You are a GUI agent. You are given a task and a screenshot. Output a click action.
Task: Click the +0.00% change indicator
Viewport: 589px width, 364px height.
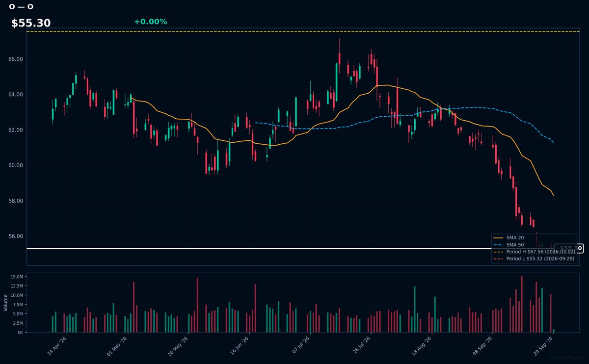pos(150,22)
